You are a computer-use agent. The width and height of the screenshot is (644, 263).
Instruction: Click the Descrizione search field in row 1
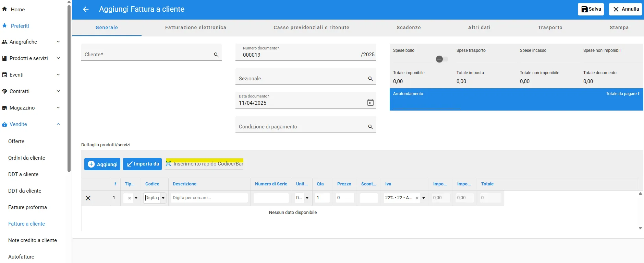point(209,198)
